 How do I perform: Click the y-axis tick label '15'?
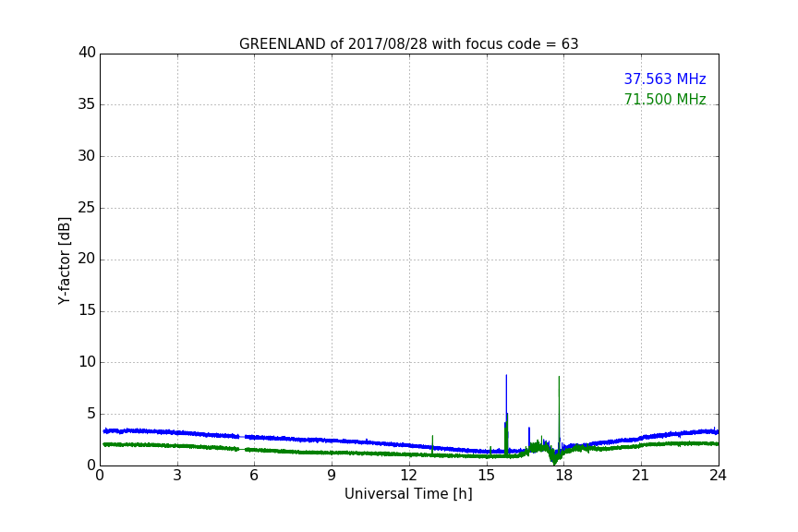(x=87, y=310)
